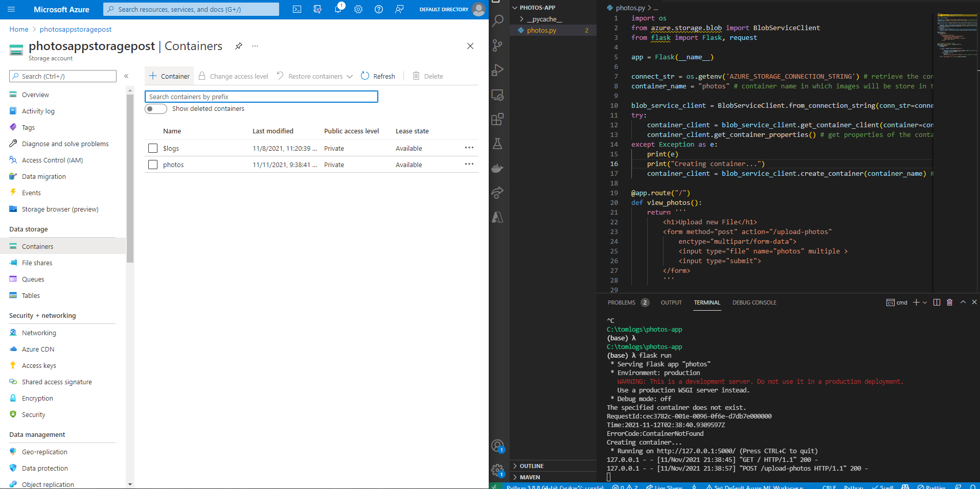
Task: Open the $logs container link
Action: pos(171,148)
